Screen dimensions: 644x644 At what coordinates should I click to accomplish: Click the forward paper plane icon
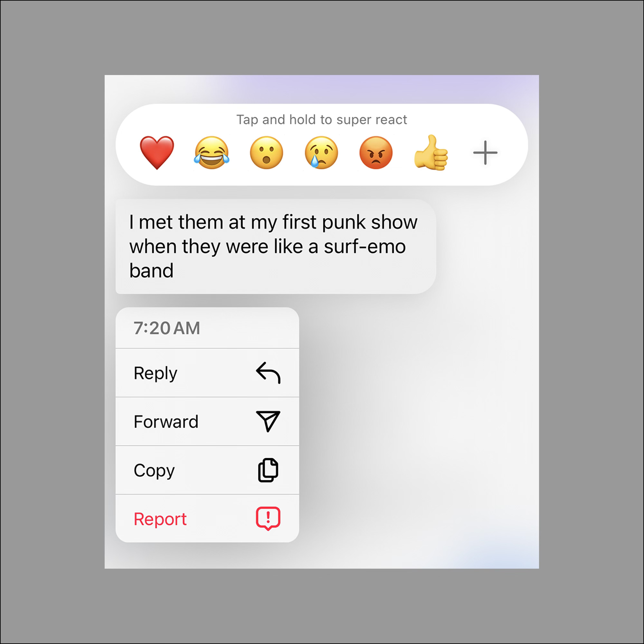(x=268, y=421)
